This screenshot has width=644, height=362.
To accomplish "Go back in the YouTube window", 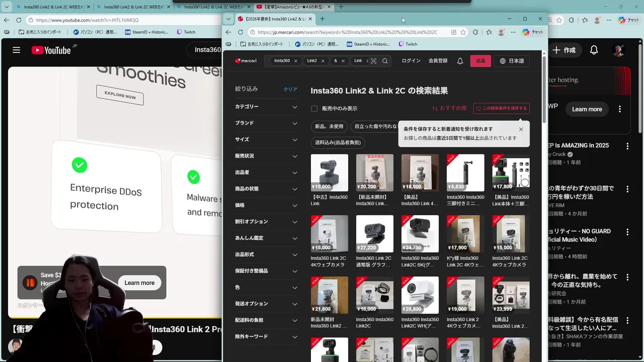I will [x=7, y=20].
